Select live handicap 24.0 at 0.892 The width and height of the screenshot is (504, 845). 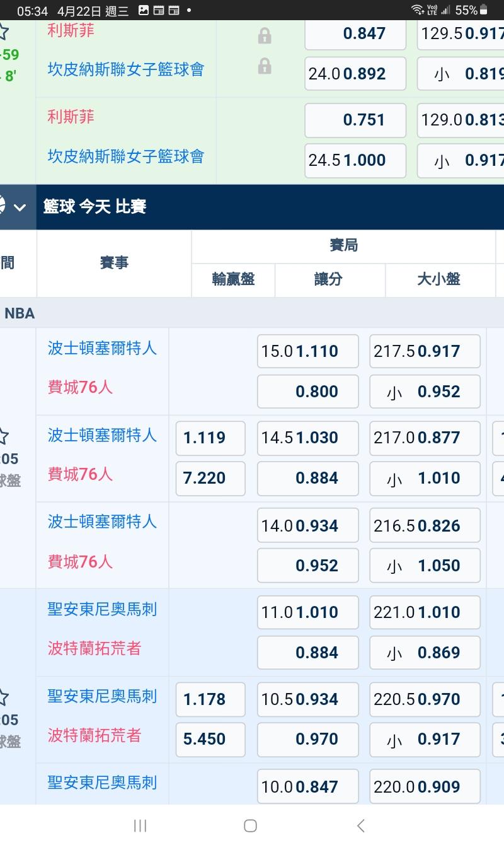[355, 74]
